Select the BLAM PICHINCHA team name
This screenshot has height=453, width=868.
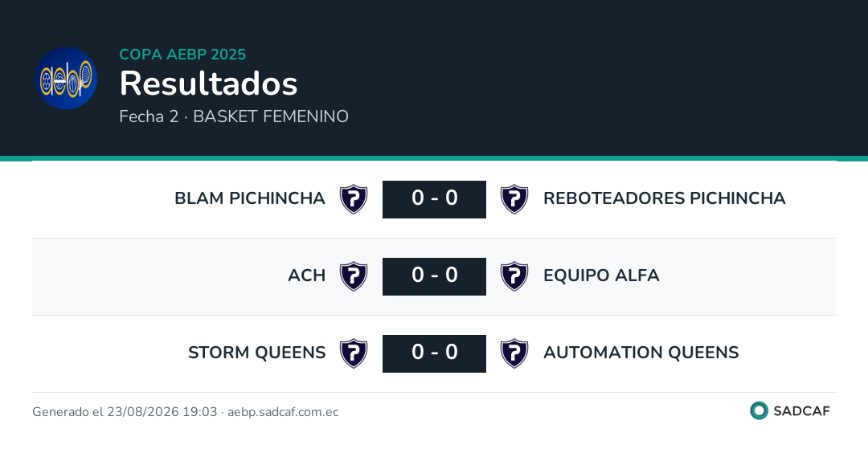click(x=250, y=198)
